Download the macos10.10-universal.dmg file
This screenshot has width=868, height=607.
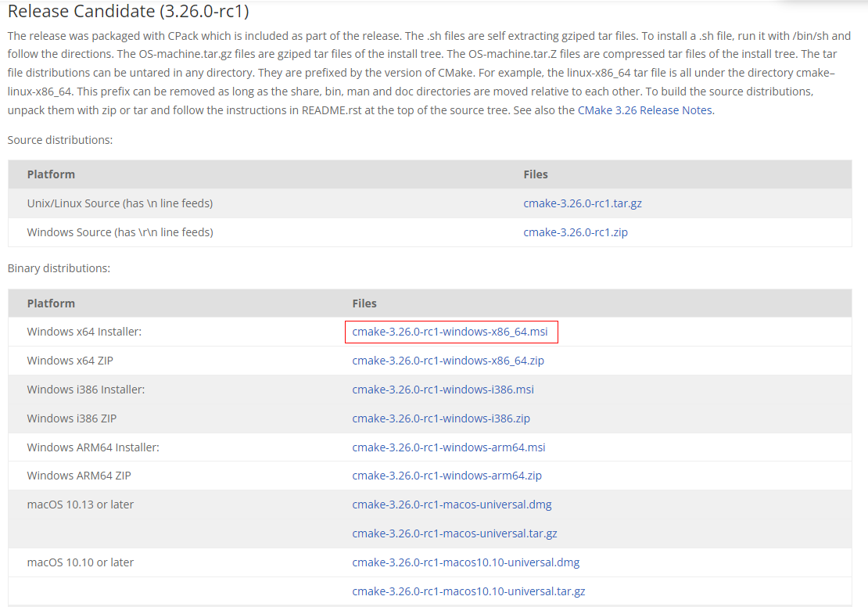465,562
